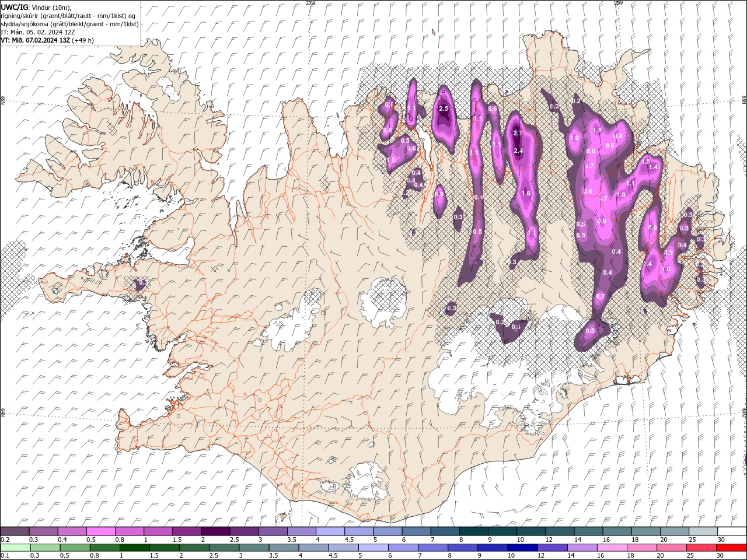
Task: Click snow-scale swatch between 12 and 14
Action: pos(588,531)
